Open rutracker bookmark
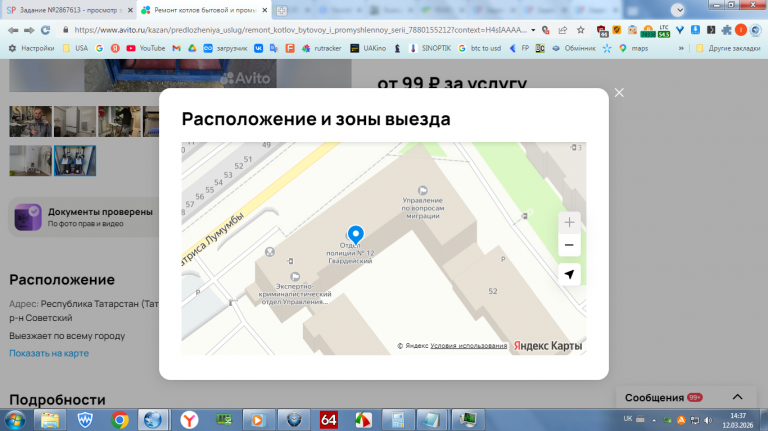768x431 pixels. click(321, 48)
